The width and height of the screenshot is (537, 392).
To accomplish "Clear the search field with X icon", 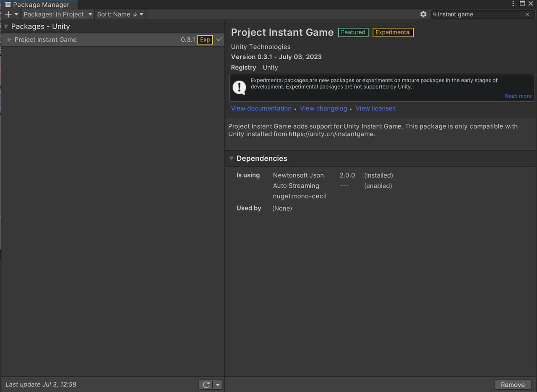I will 527,14.
